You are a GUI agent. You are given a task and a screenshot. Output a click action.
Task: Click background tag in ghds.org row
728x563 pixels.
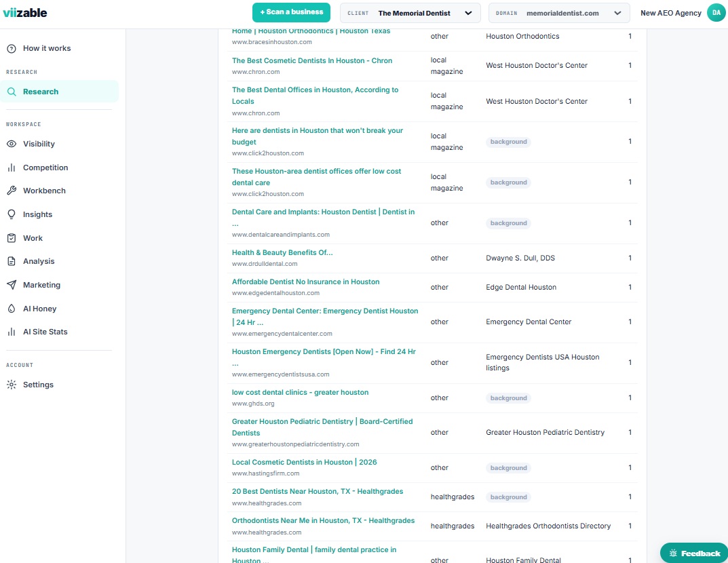coord(508,398)
